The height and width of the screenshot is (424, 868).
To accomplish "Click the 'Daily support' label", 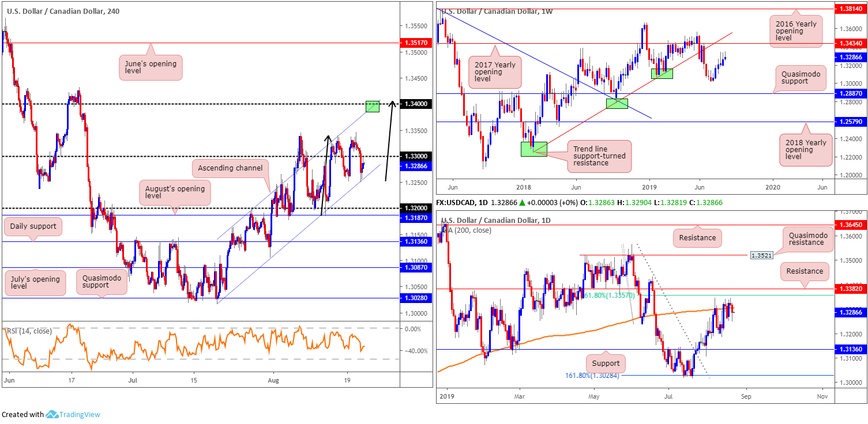I will coord(33,226).
